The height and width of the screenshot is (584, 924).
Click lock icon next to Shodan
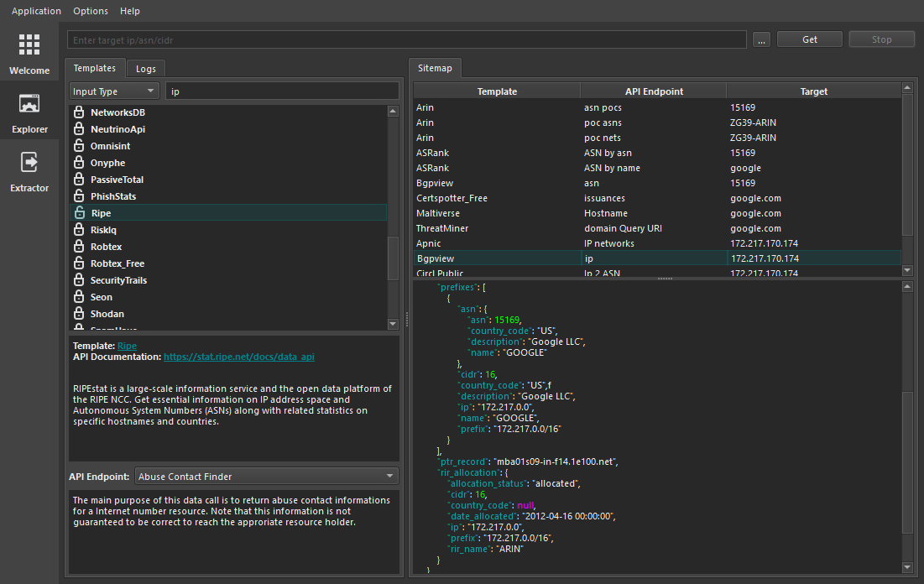click(x=79, y=314)
